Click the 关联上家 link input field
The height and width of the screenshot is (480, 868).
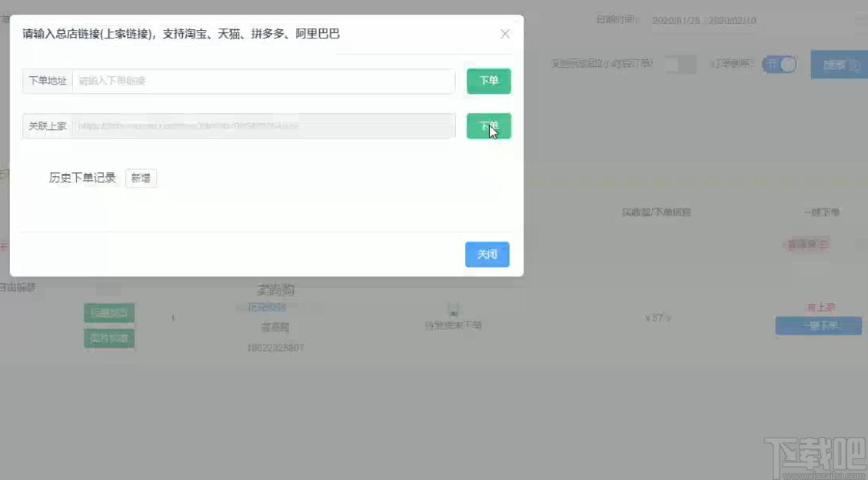264,126
